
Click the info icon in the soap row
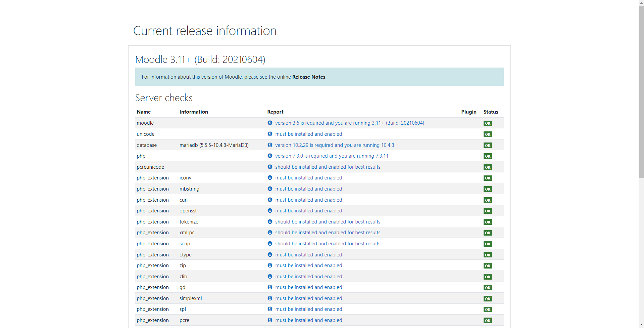pyautogui.click(x=270, y=243)
